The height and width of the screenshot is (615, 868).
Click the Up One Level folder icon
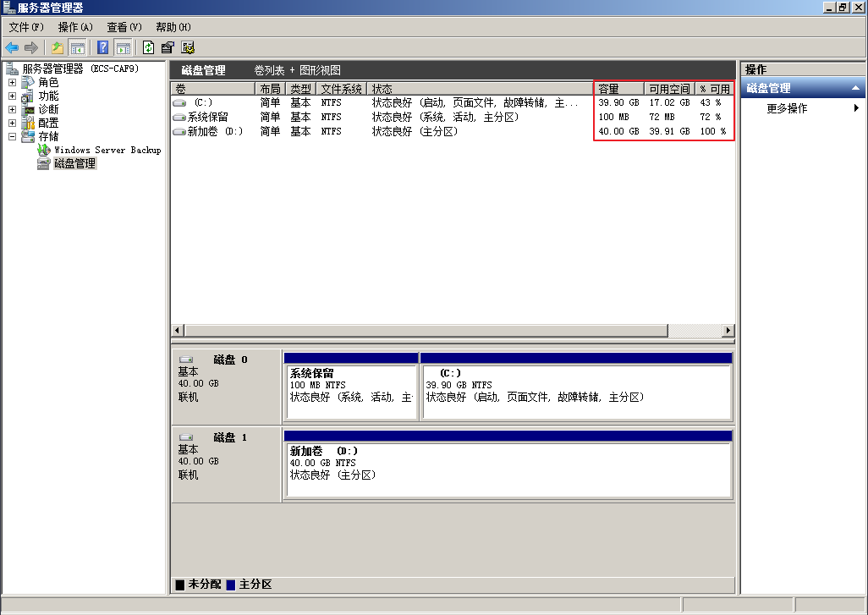(58, 47)
